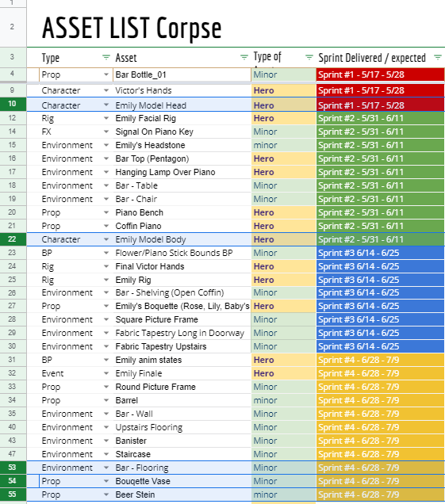The height and width of the screenshot is (504, 445).
Task: Select the Signal On Piano Key cell
Action: pyautogui.click(x=182, y=132)
